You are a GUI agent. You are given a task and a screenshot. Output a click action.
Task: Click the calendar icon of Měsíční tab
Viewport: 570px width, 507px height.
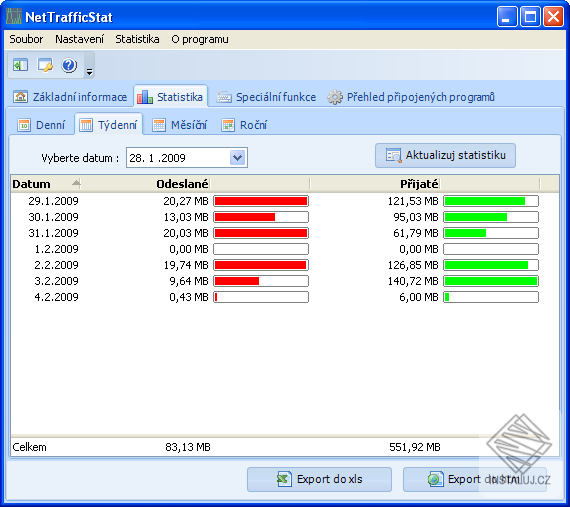[x=159, y=125]
